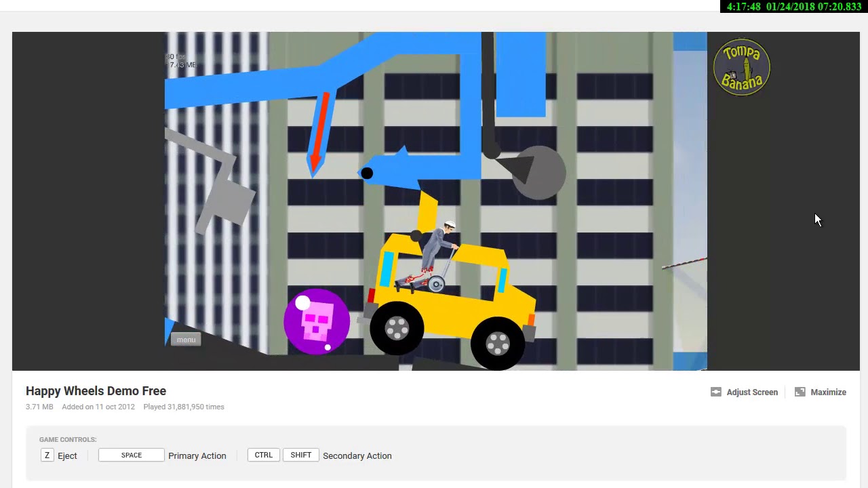Image resolution: width=868 pixels, height=488 pixels.
Task: Click the CTRL key indicator
Action: [x=264, y=455]
